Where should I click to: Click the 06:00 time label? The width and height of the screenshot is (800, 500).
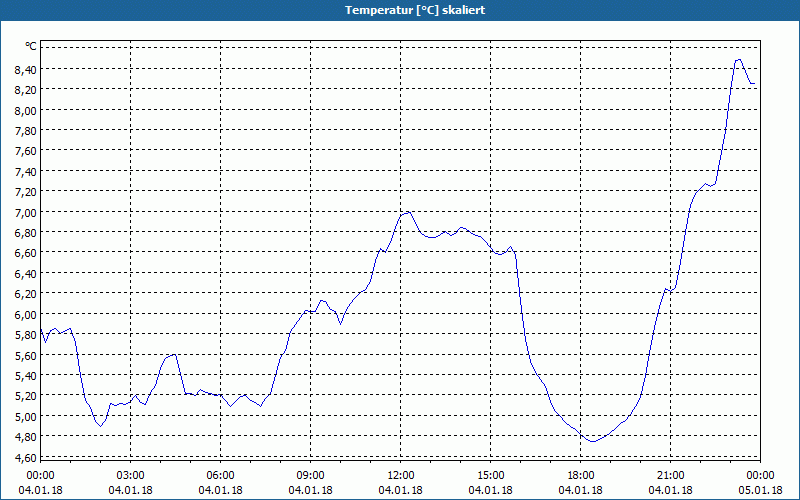pyautogui.click(x=220, y=476)
